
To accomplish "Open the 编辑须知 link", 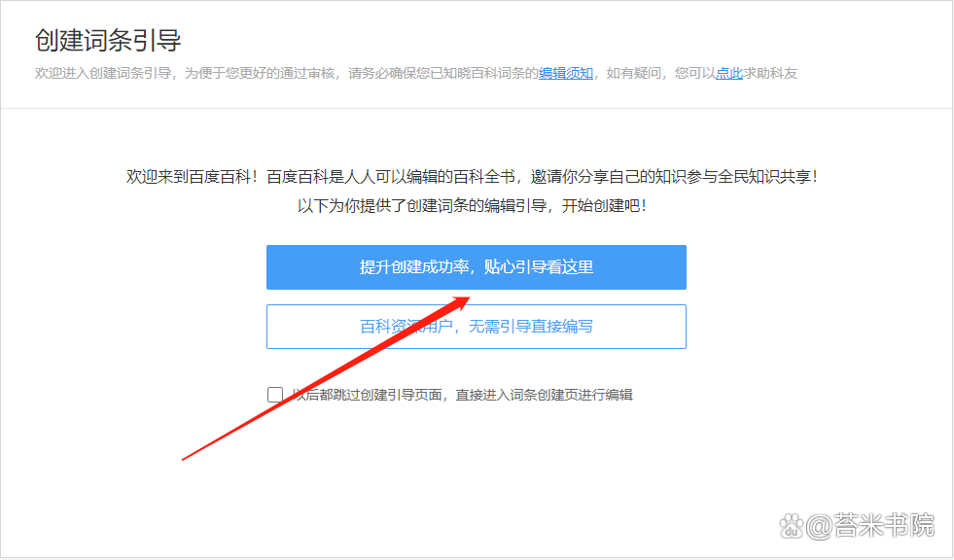I will [566, 74].
